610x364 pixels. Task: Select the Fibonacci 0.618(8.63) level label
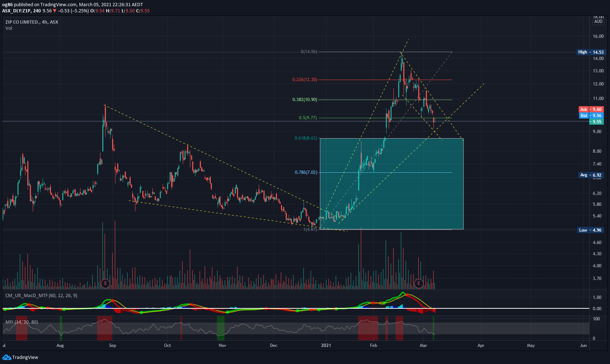[x=306, y=138]
